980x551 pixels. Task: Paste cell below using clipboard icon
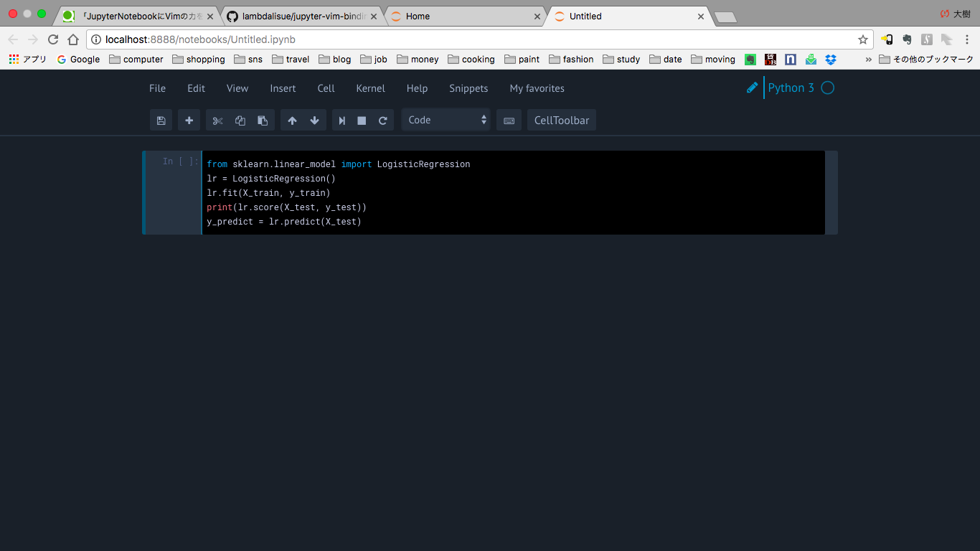coord(263,121)
